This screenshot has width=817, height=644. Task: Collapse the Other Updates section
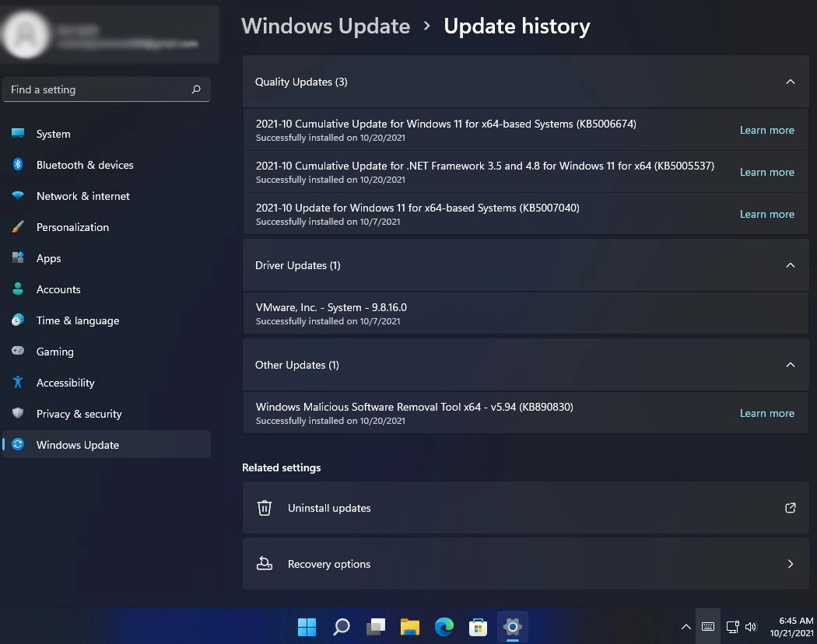coord(791,365)
